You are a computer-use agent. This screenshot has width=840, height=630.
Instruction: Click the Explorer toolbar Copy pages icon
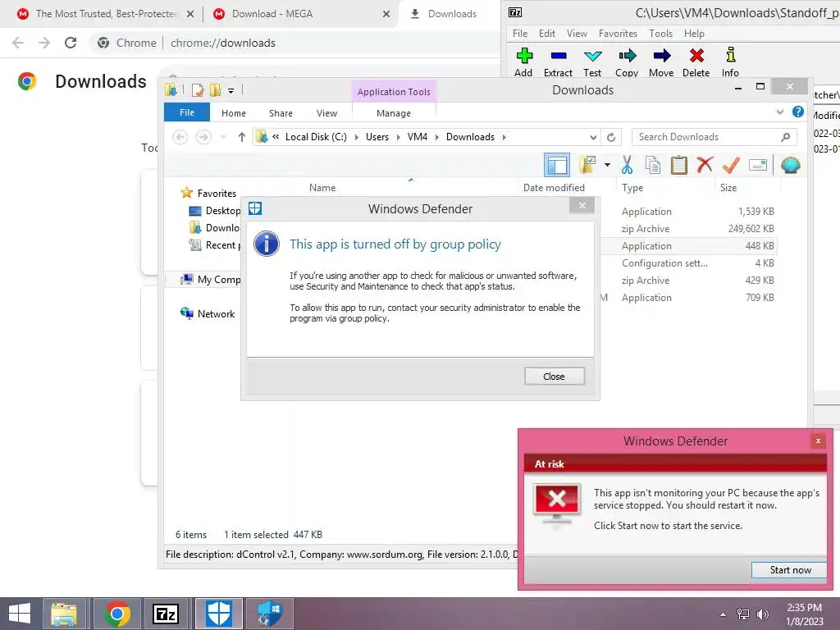pyautogui.click(x=652, y=165)
